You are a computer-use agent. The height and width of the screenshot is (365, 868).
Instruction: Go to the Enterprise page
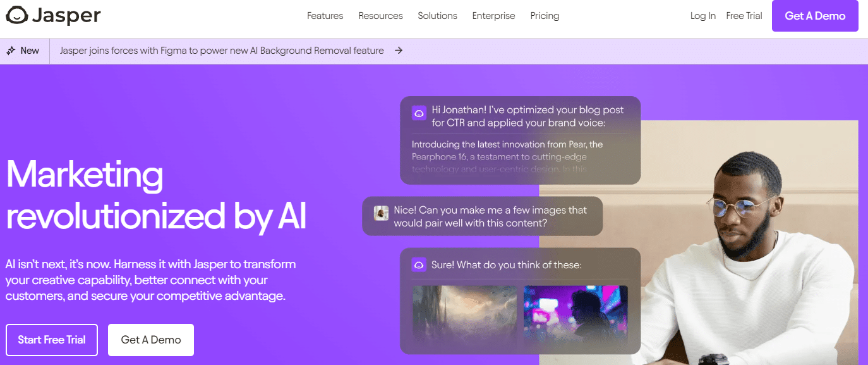pyautogui.click(x=493, y=16)
